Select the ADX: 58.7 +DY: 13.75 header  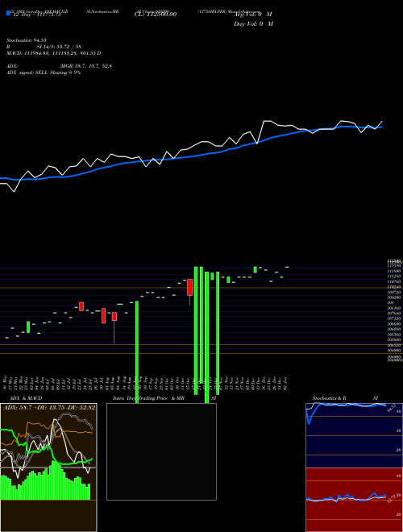(x=49, y=407)
